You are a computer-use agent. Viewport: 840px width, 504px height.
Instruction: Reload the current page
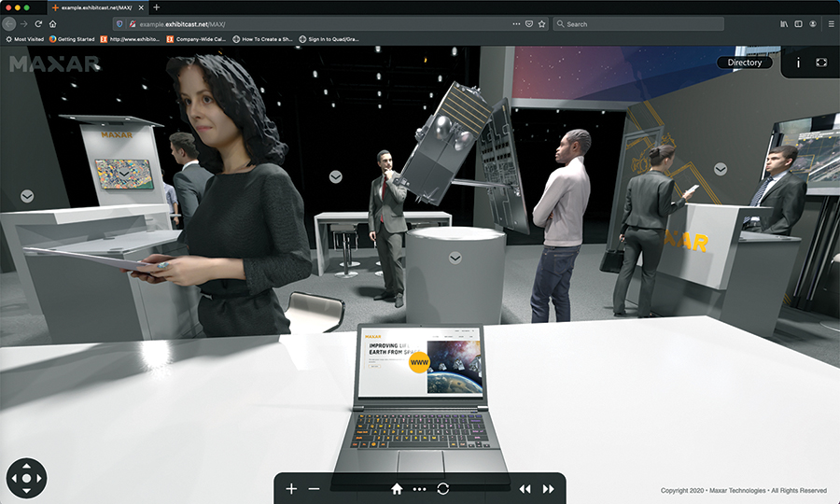tap(38, 24)
